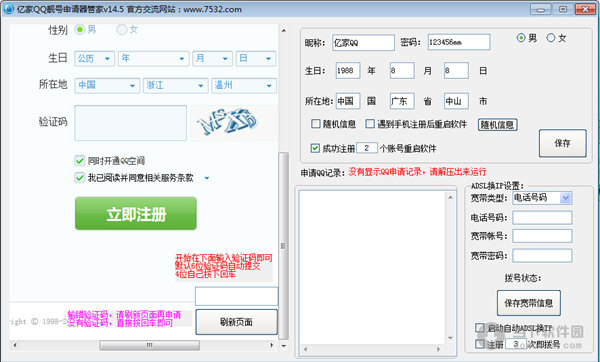Open the 温州 city dropdown

point(244,85)
